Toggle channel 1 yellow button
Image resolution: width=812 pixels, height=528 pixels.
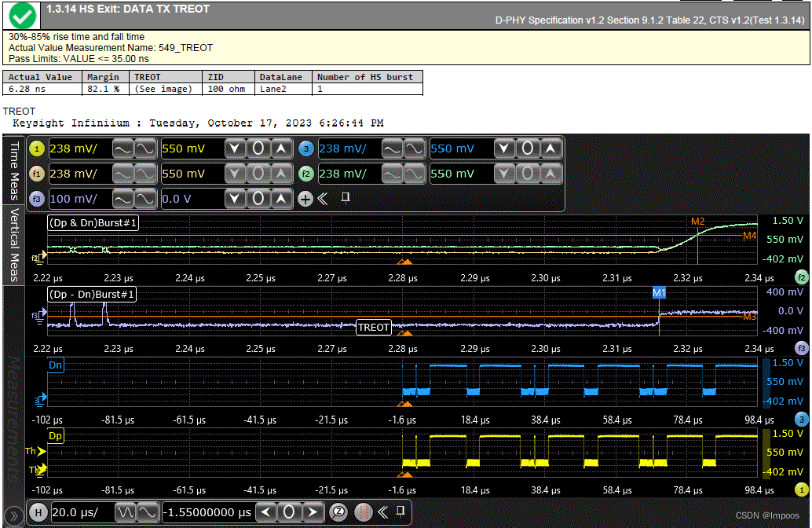[x=37, y=149]
